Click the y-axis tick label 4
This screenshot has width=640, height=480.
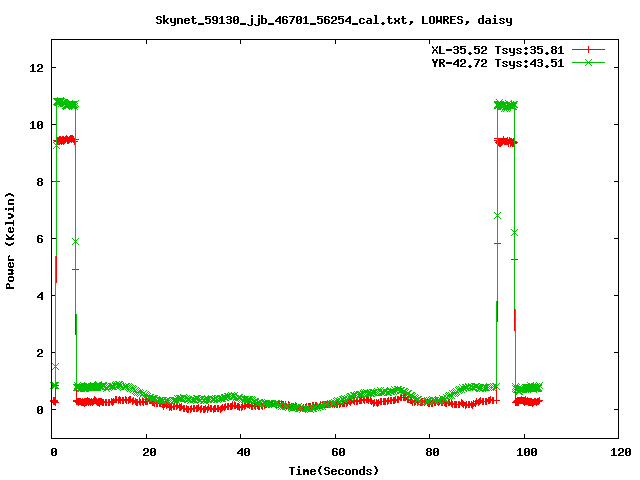tap(40, 296)
